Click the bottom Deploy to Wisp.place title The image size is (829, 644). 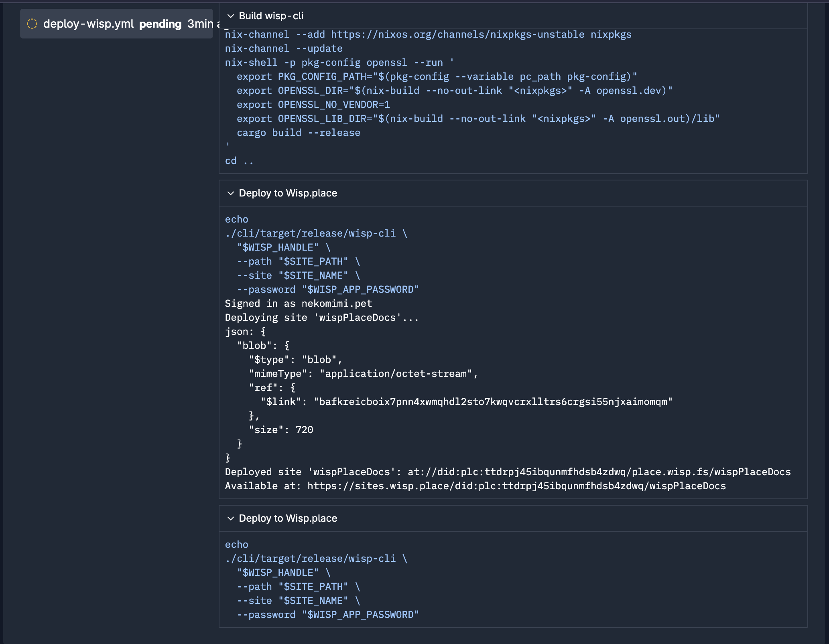click(288, 518)
